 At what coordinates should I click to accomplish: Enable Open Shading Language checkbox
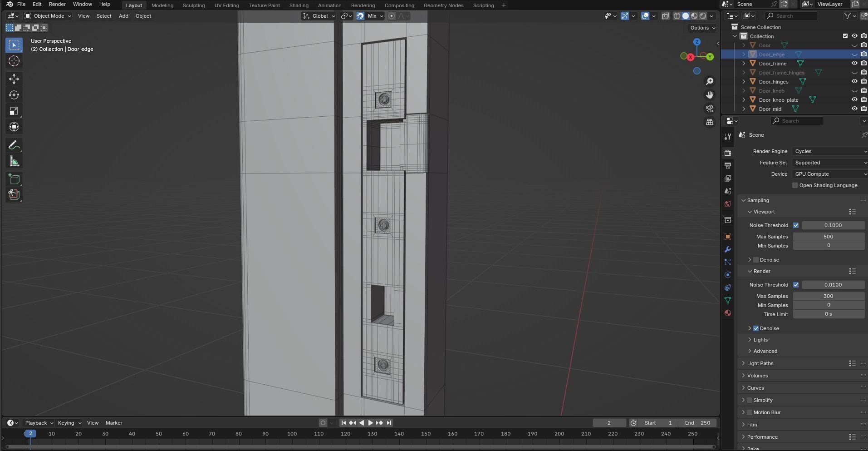pyautogui.click(x=795, y=185)
